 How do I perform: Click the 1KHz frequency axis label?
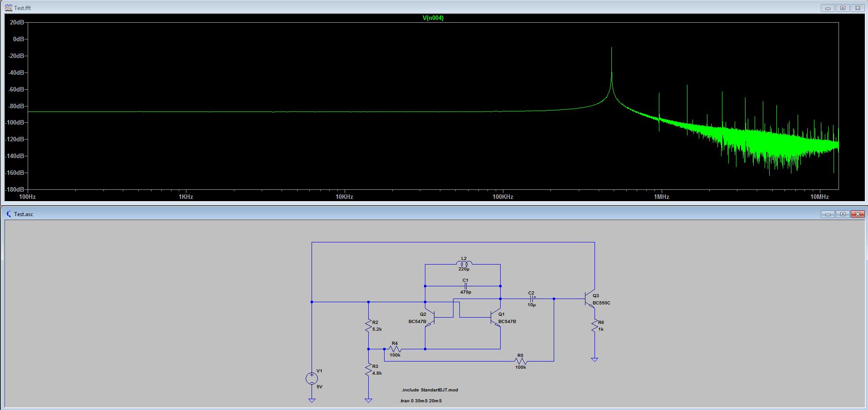click(x=186, y=197)
